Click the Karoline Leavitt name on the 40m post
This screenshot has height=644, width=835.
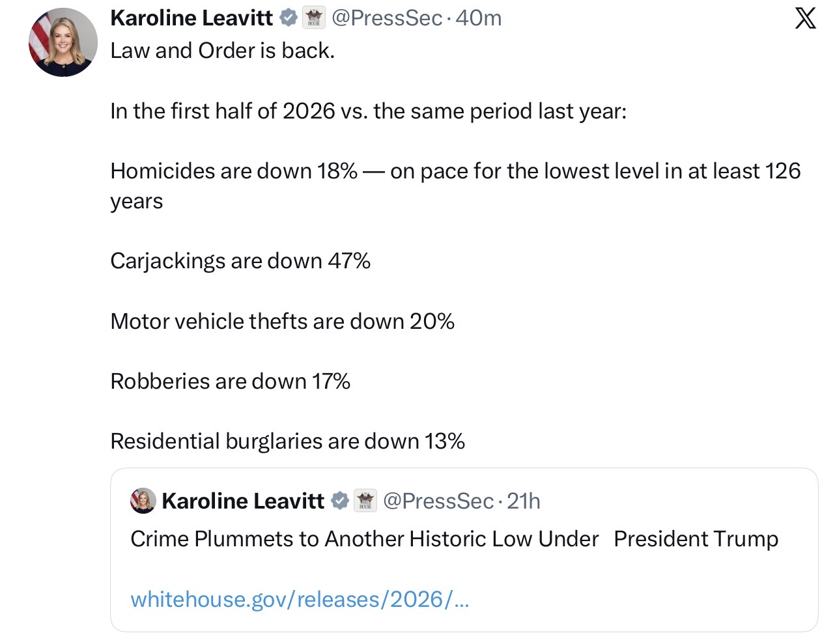click(x=191, y=18)
